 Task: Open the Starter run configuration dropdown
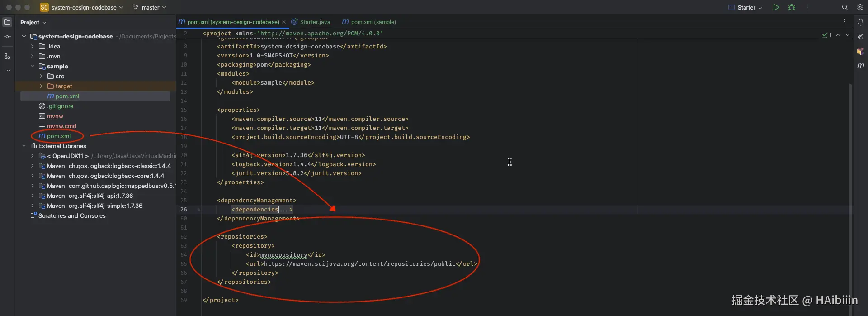pos(746,8)
